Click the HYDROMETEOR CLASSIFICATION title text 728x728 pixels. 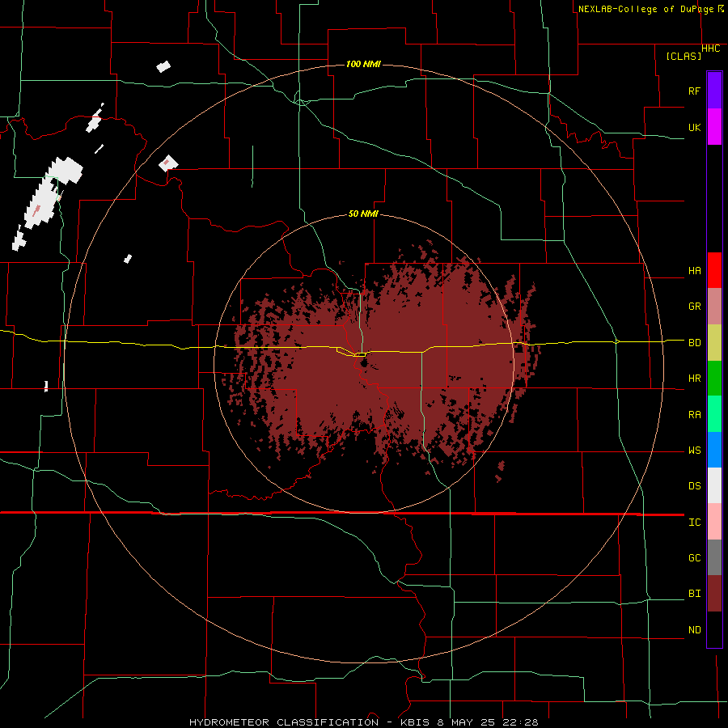coord(284,722)
